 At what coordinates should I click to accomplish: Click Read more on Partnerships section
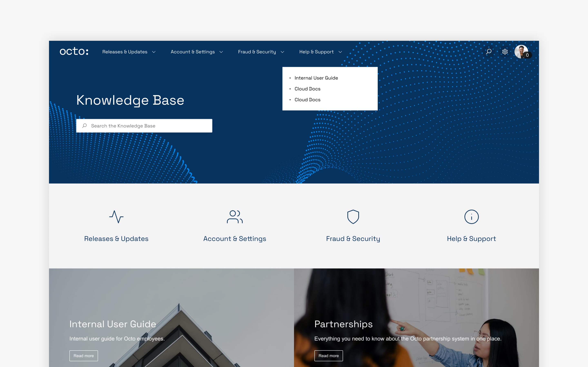pos(329,356)
